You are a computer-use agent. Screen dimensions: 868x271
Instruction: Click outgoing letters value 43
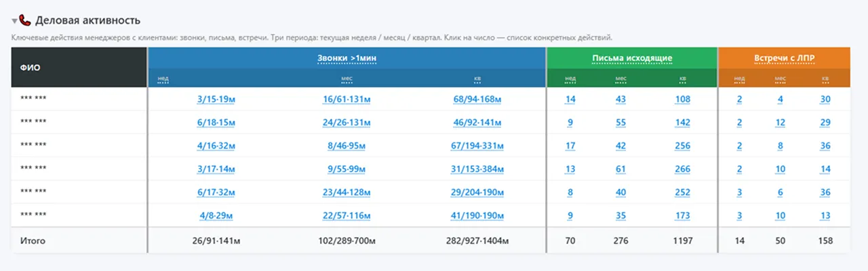point(620,100)
